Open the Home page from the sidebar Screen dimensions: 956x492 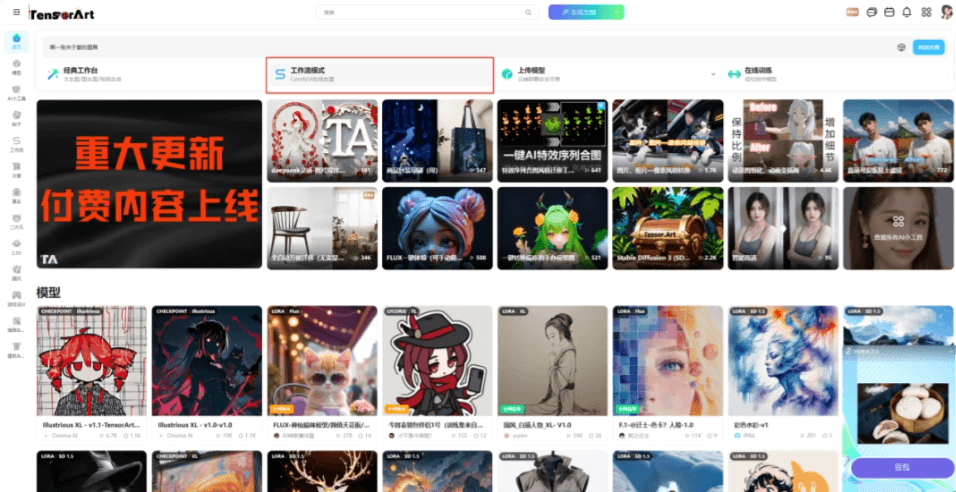(16, 42)
